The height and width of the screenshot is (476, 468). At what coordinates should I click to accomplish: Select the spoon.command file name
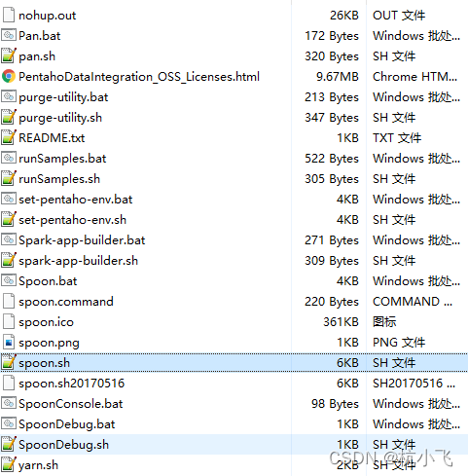pyautogui.click(x=66, y=302)
